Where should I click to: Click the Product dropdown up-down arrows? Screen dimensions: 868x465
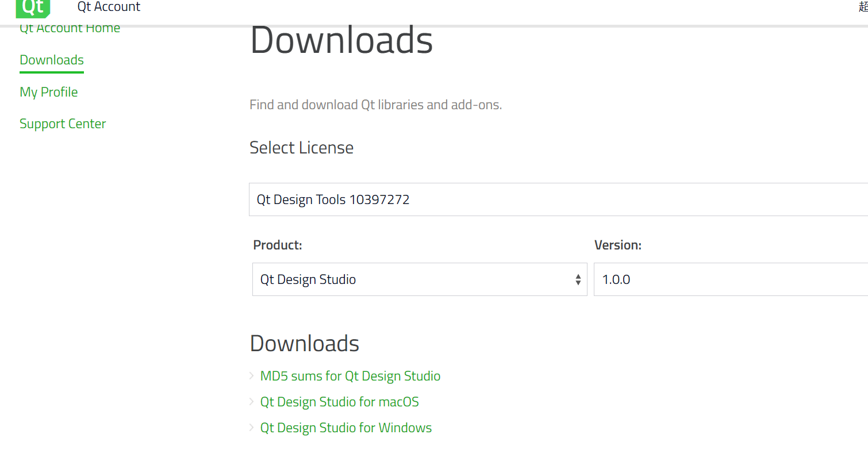click(578, 280)
